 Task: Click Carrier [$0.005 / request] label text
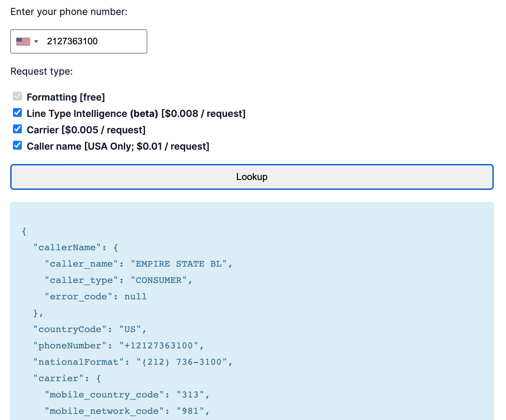tap(86, 130)
